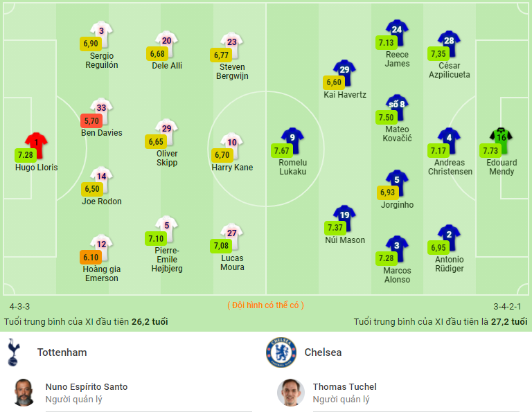This screenshot has width=532, height=412.
Task: Select Pierre-Emile Højbjerg player name
Action: click(x=166, y=260)
